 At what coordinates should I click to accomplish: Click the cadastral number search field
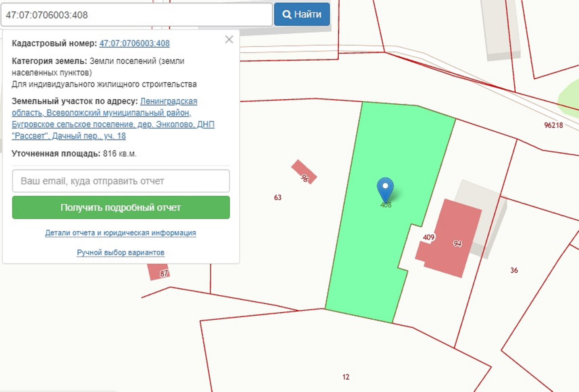click(136, 15)
